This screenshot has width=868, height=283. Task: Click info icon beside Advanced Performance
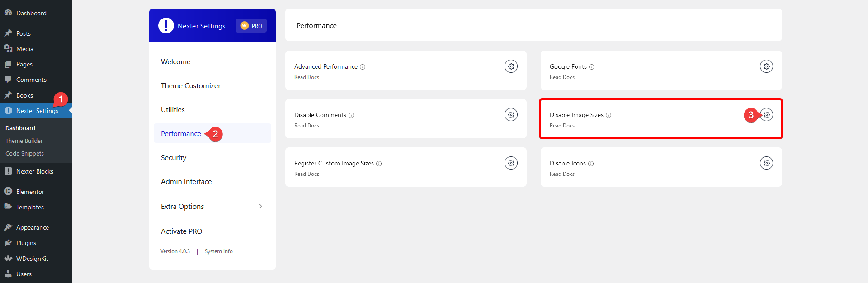363,67
